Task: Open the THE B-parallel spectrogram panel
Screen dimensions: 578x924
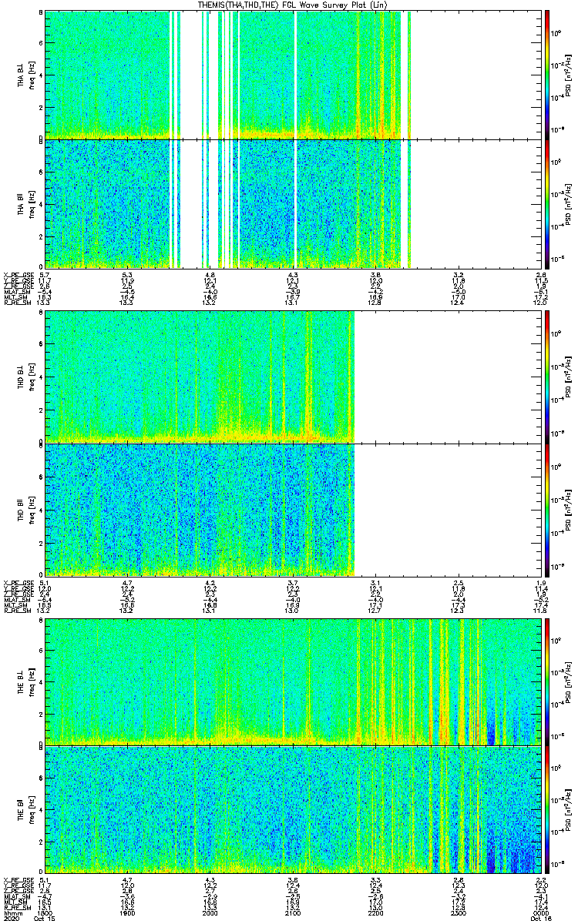Action: click(x=293, y=810)
